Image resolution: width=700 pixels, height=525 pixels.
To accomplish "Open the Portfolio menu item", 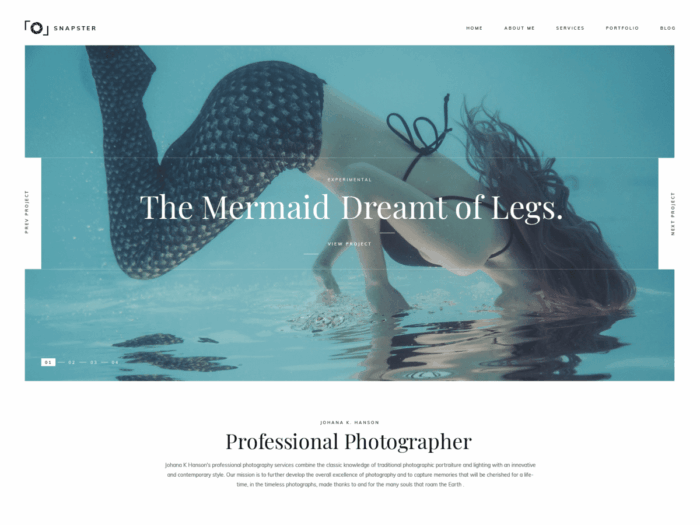I will 622,28.
